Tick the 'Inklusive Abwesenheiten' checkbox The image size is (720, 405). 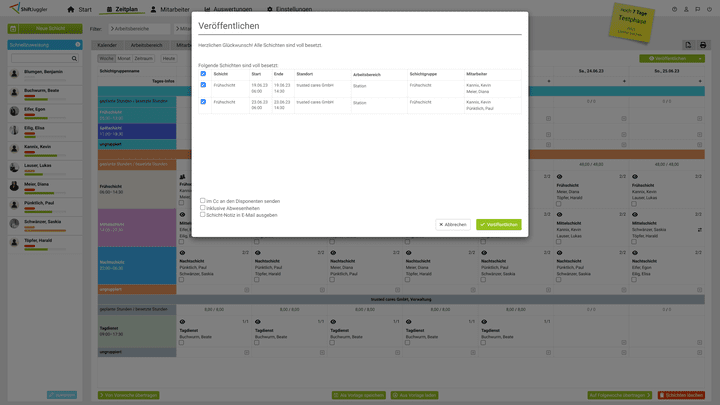point(203,208)
